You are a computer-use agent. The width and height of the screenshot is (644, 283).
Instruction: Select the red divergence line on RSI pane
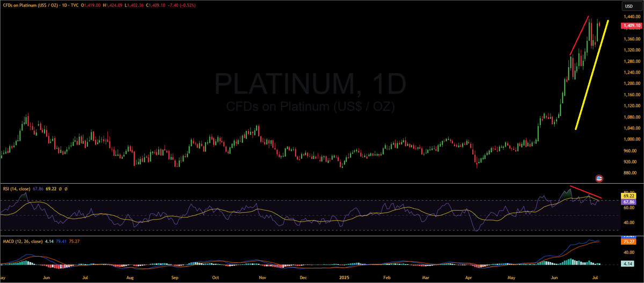586,193
